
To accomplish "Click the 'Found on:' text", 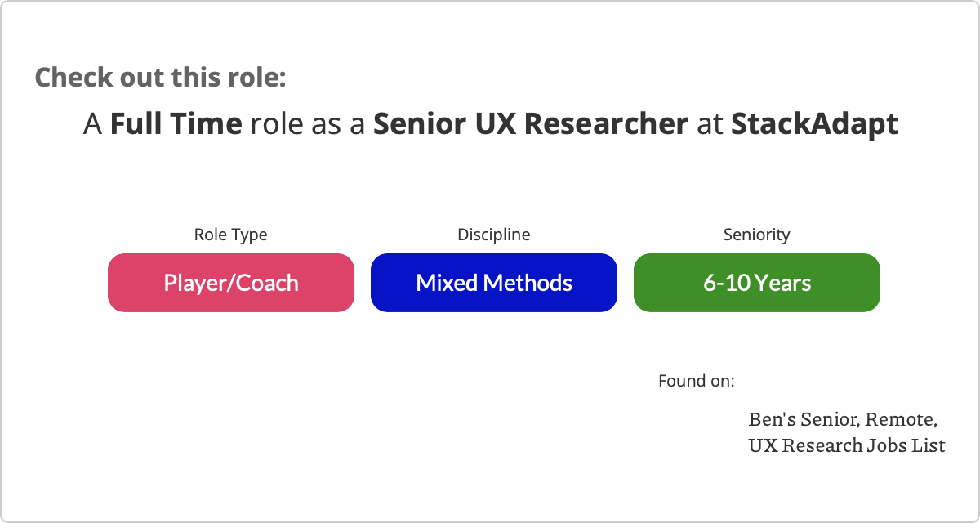I will pos(697,381).
